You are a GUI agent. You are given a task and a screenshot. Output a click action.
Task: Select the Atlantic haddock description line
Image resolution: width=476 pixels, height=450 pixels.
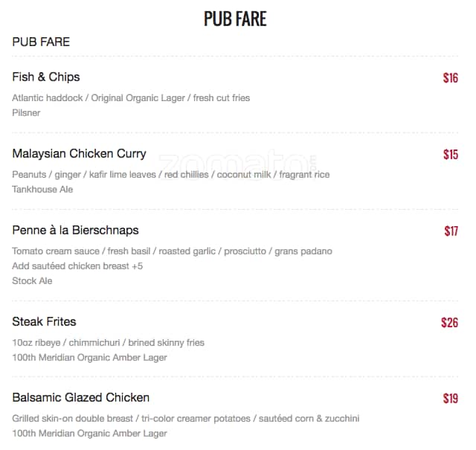click(x=131, y=98)
